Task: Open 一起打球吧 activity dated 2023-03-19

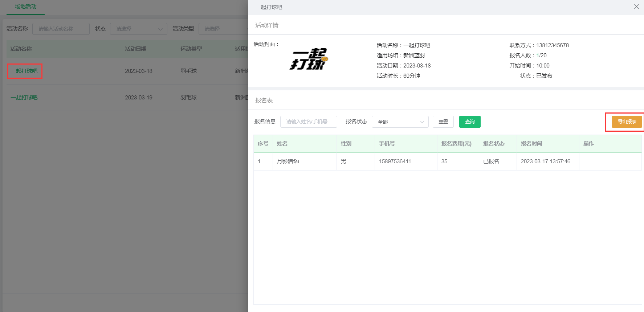Action: [24, 98]
